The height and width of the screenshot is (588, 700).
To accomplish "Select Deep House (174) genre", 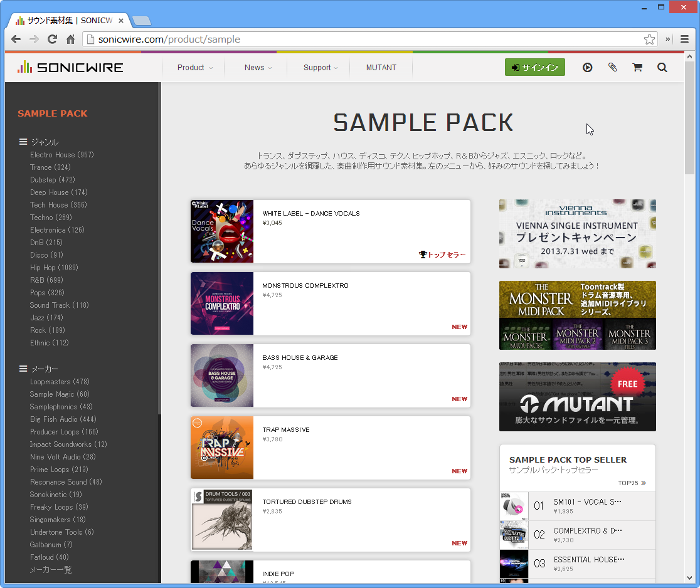I will click(59, 192).
